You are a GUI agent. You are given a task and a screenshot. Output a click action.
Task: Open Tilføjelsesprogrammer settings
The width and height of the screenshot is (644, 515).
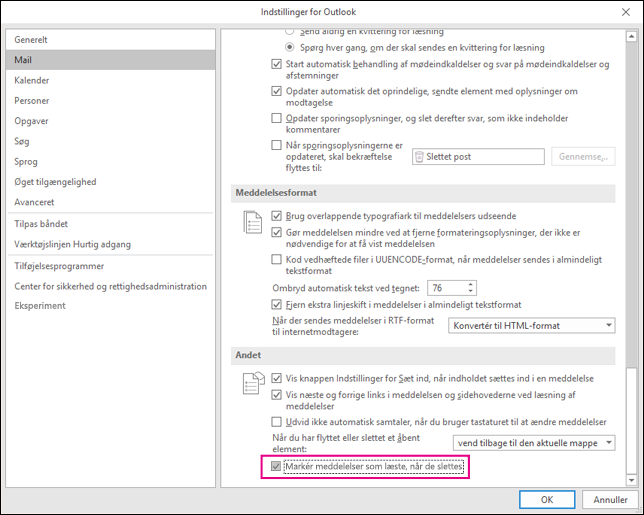pyautogui.click(x=110, y=266)
